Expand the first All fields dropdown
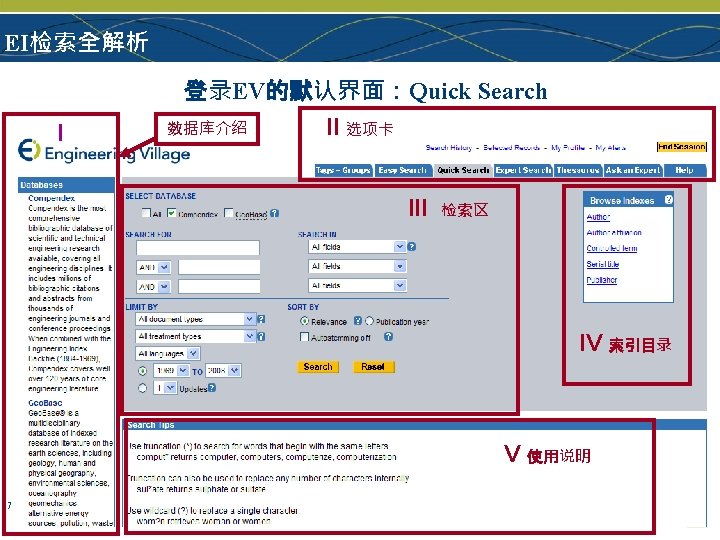 coord(357,247)
